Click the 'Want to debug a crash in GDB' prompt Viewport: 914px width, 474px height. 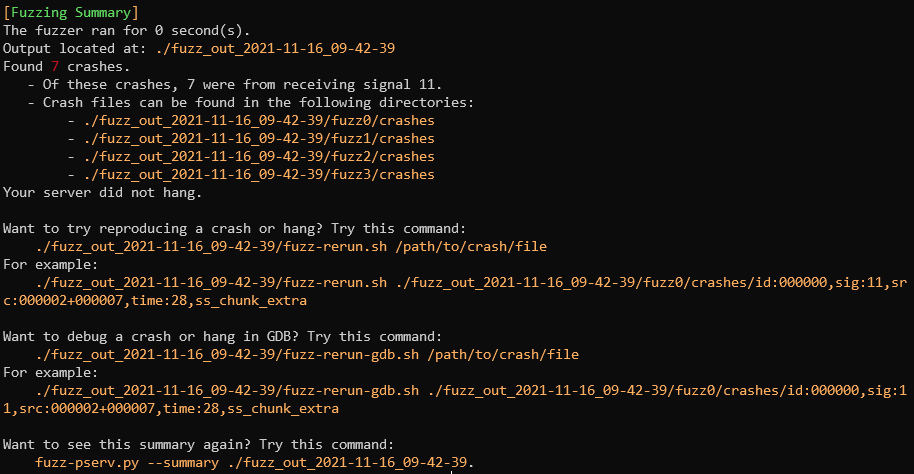(x=222, y=336)
